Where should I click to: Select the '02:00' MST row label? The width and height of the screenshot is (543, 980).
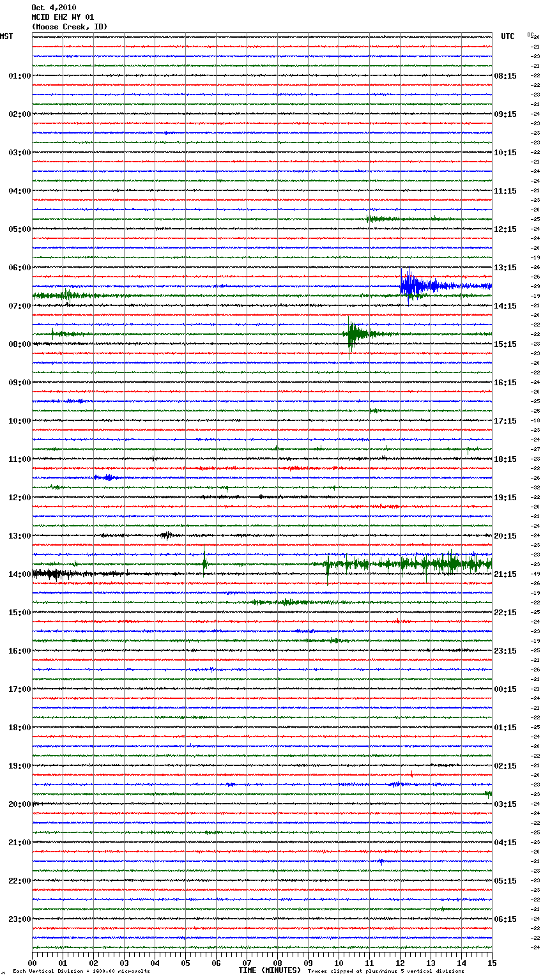click(20, 114)
